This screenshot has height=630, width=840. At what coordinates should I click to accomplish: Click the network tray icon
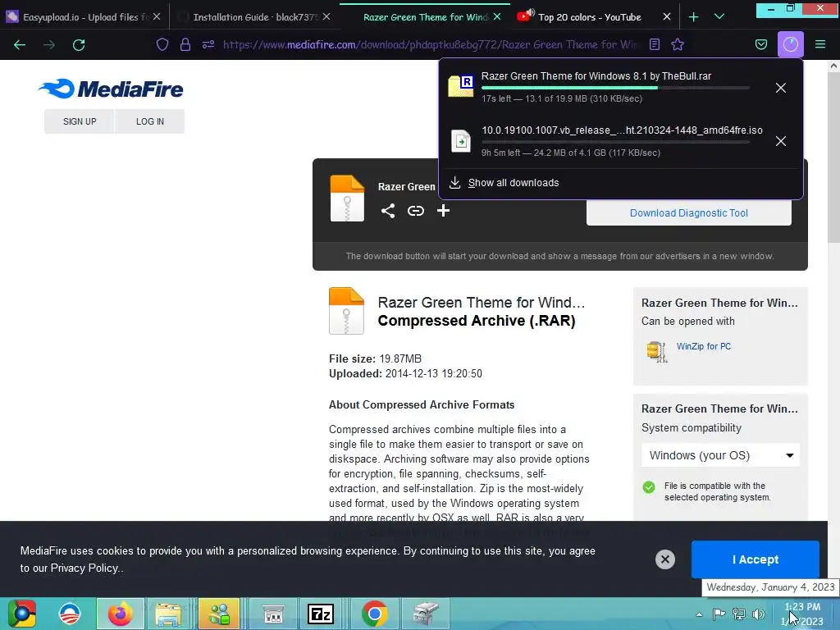(x=739, y=614)
